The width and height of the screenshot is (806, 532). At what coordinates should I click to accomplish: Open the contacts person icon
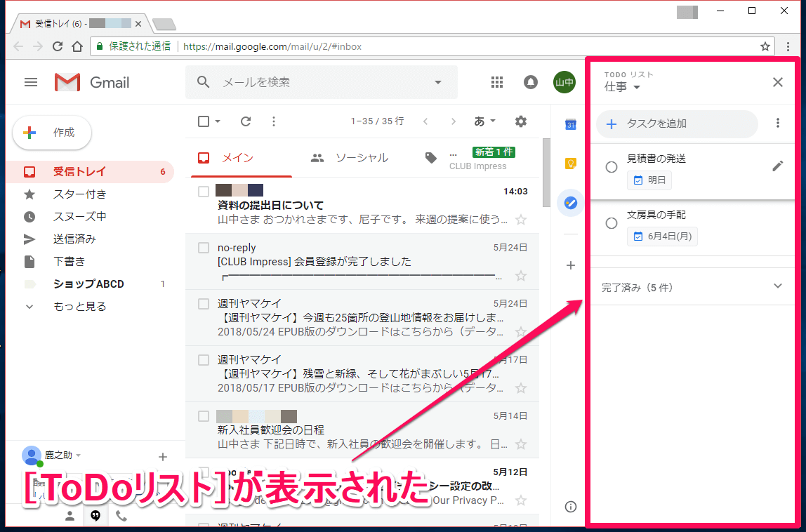tap(70, 516)
